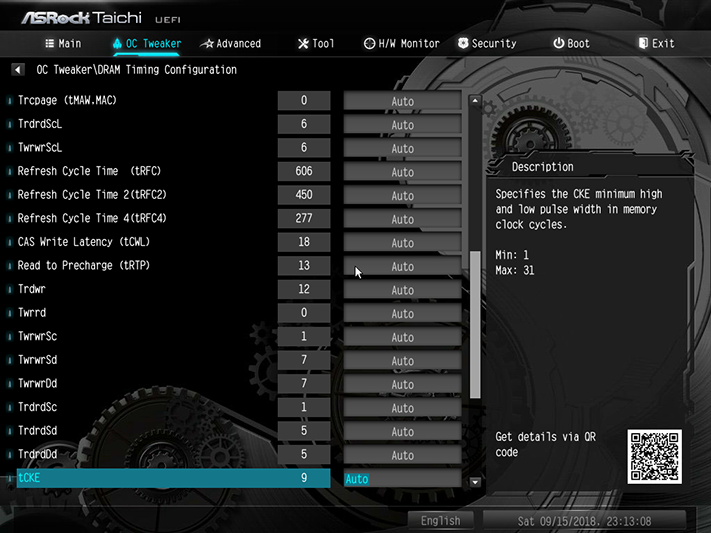This screenshot has height=533, width=711.
Task: Go to the Security tab
Action: [487, 44]
